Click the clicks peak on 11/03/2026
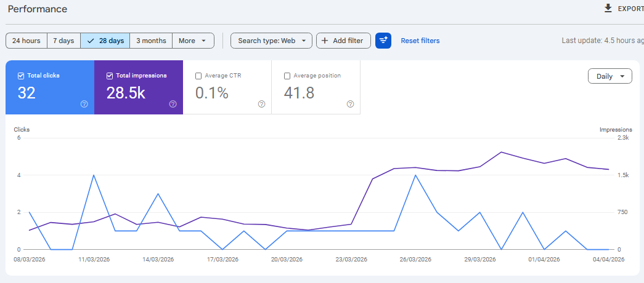Screen dimensions: 644x283 coord(94,175)
